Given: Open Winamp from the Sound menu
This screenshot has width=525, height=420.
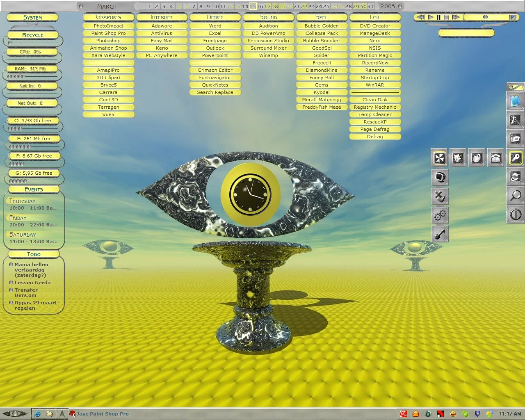Looking at the screenshot, I should pos(268,55).
